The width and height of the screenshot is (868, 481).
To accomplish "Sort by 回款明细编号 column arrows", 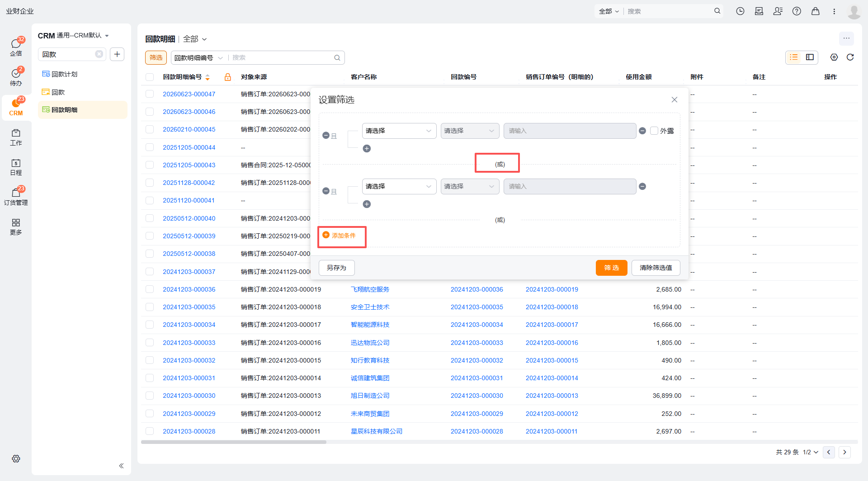I will click(x=208, y=77).
